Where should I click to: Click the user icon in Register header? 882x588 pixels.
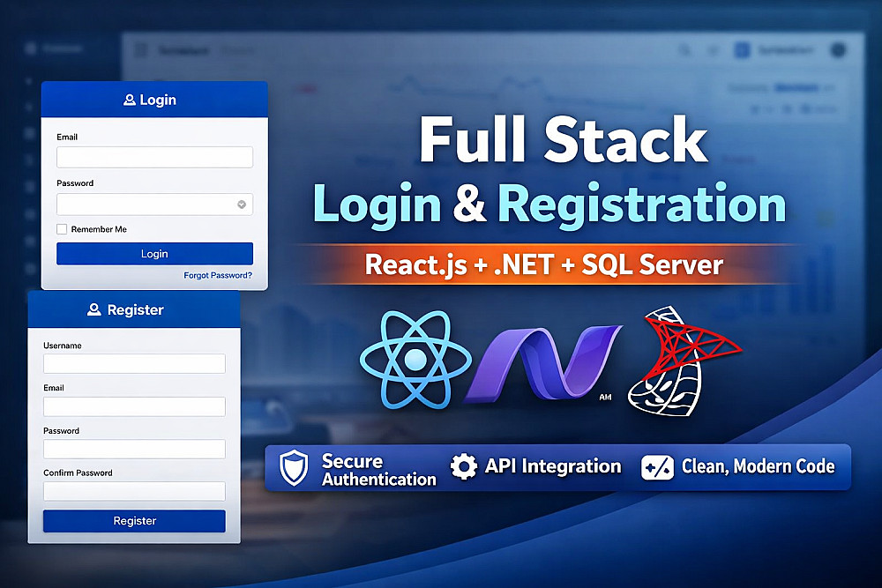(x=94, y=309)
